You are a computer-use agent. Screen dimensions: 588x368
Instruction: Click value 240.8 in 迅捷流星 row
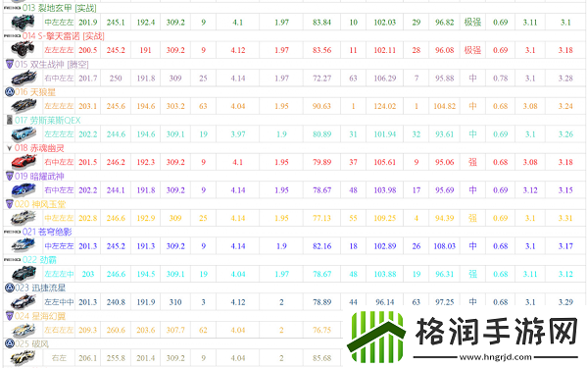point(116,302)
